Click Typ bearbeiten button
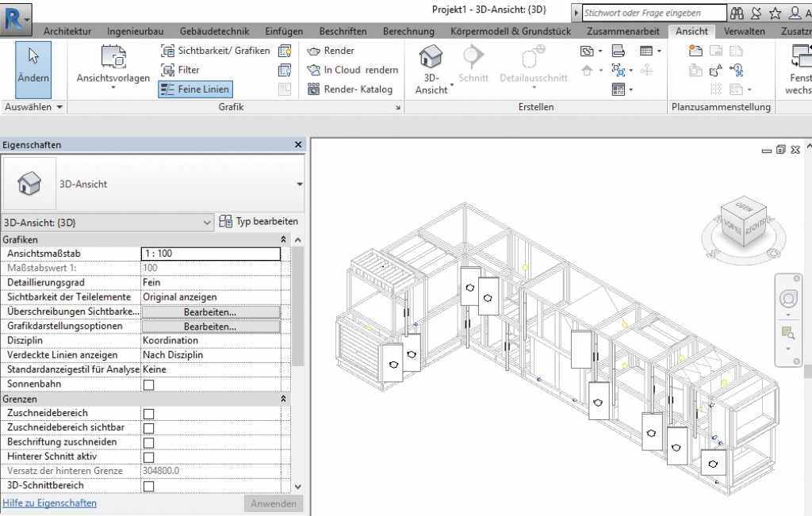 tap(259, 222)
